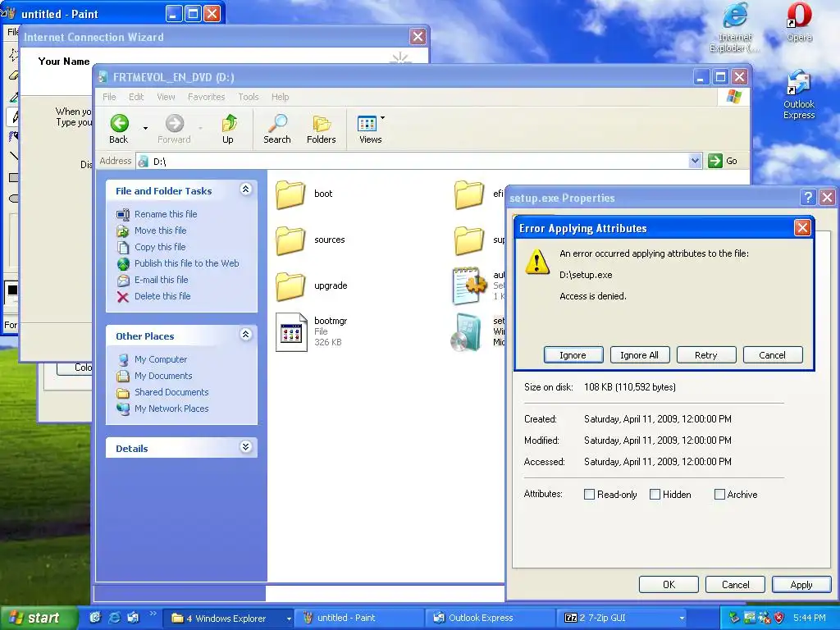Viewport: 840px width, 630px height.
Task: Click E-mail this file task
Action: (162, 280)
